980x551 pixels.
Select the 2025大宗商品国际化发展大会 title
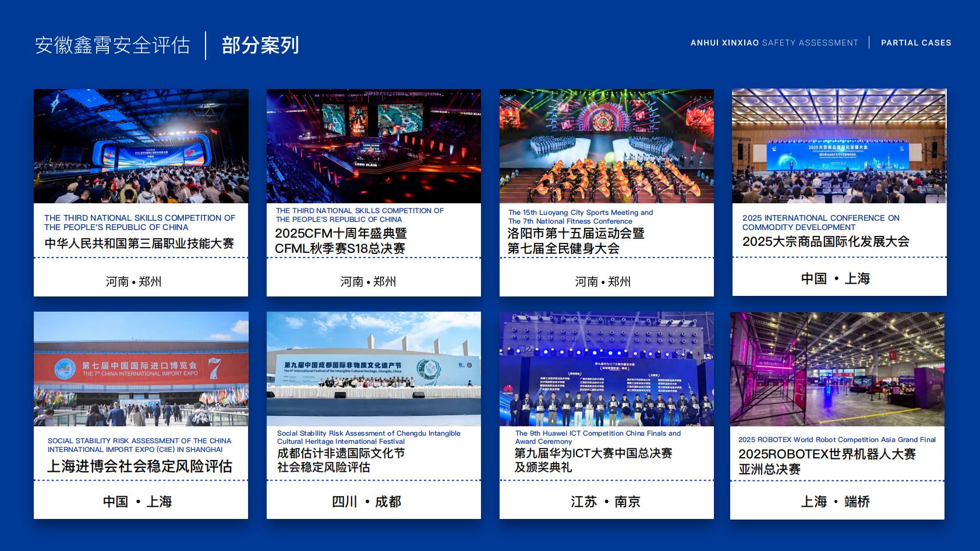coord(826,242)
